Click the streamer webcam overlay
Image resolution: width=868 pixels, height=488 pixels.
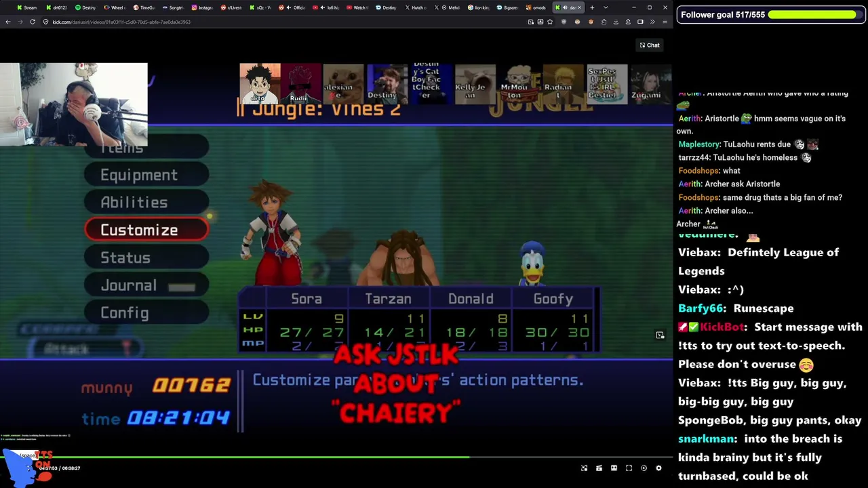click(x=74, y=104)
